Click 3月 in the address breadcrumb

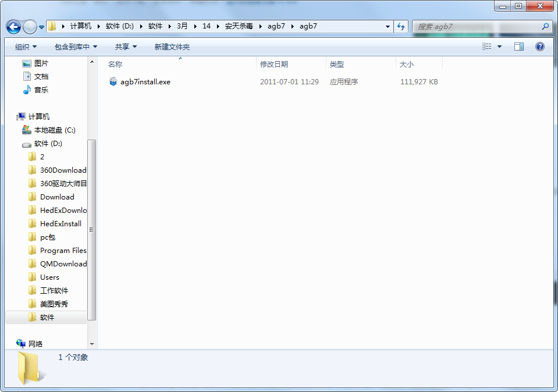182,26
